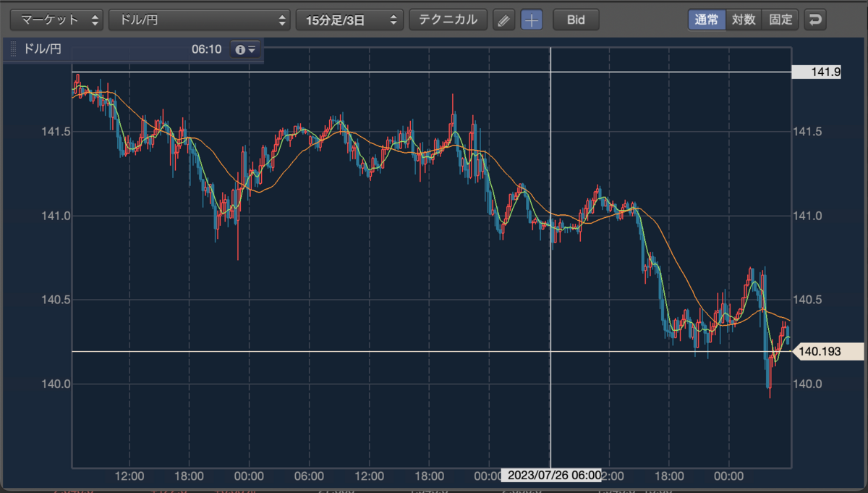The width and height of the screenshot is (868, 493).
Task: Select the 対数 logarithmic scale mode
Action: (x=744, y=20)
